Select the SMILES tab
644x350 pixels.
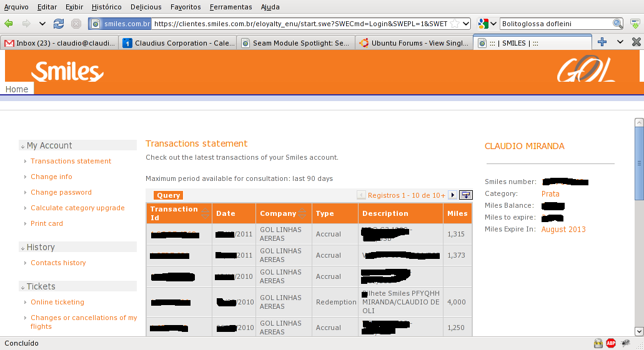[532, 42]
